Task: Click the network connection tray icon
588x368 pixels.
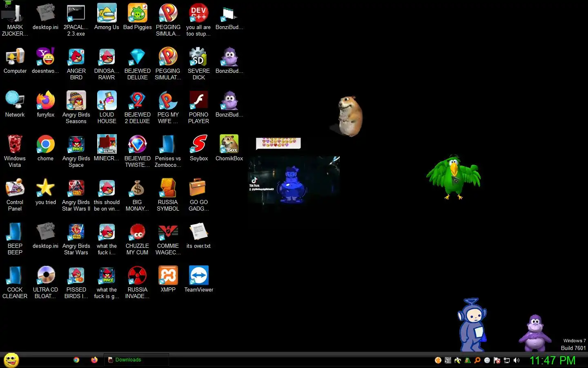Action: (507, 360)
